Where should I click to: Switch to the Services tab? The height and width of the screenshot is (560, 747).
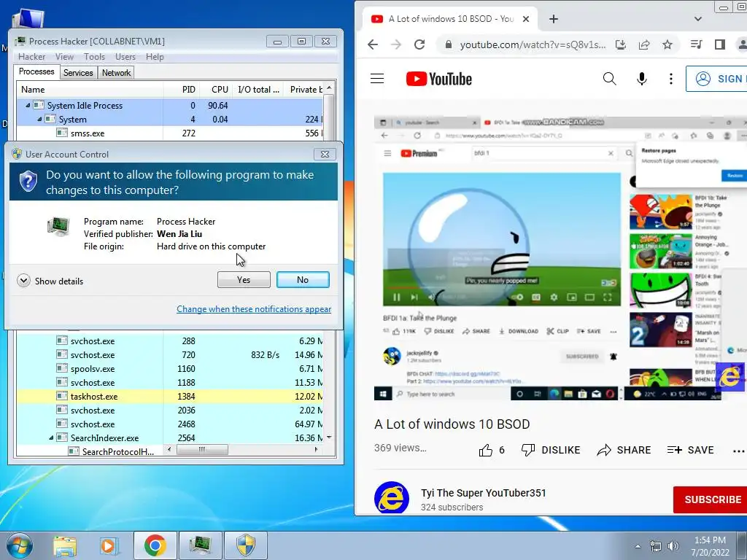(x=78, y=73)
